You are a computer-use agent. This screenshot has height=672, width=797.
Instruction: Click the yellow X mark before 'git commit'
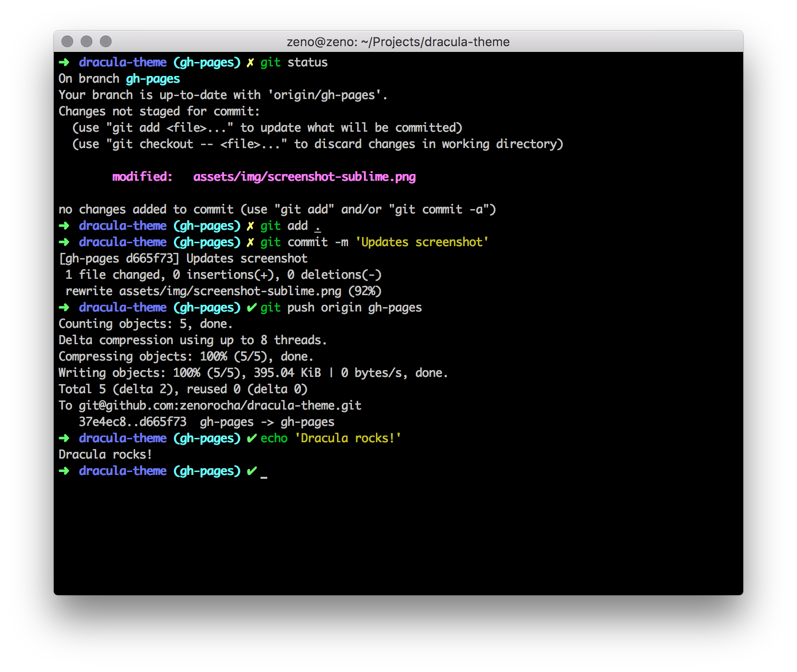click(250, 242)
